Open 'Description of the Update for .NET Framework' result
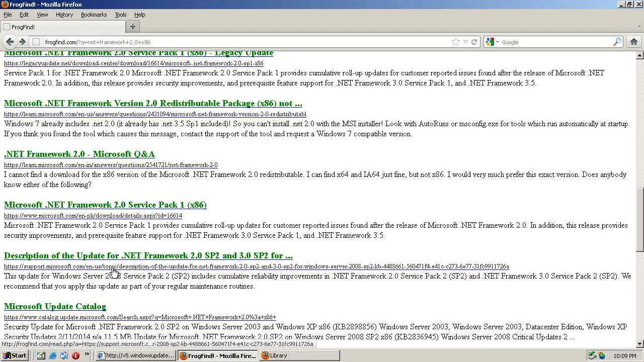Image resolution: width=644 pixels, height=362 pixels. pyautogui.click(x=148, y=256)
